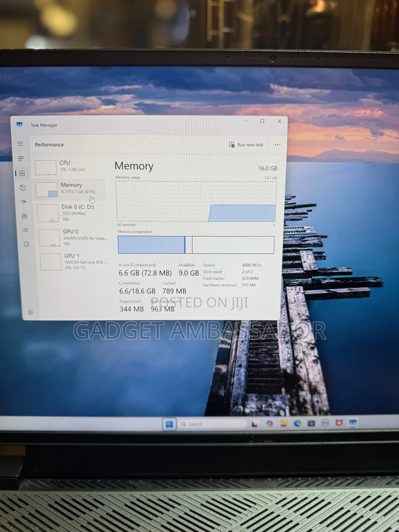Click the GPU 1 mini graph thumbnail
This screenshot has height=532, width=399.
pos(51,262)
